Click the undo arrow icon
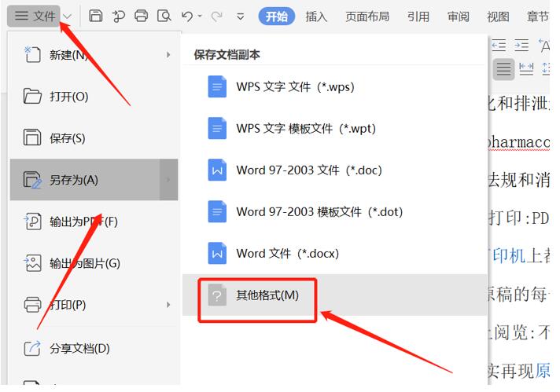Image resolution: width=560 pixels, height=392 pixels. tap(187, 16)
